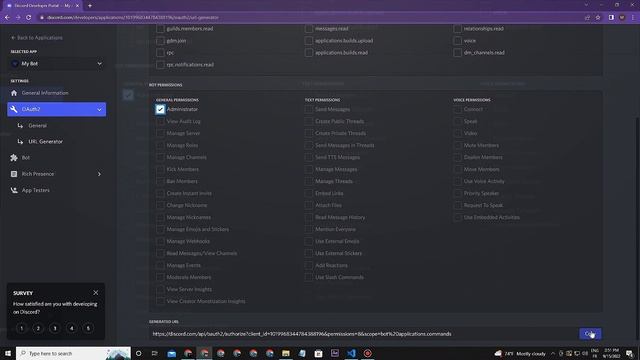Image resolution: width=640 pixels, height=360 pixels.
Task: Open the Mail app from the taskbar
Action: tap(172, 353)
